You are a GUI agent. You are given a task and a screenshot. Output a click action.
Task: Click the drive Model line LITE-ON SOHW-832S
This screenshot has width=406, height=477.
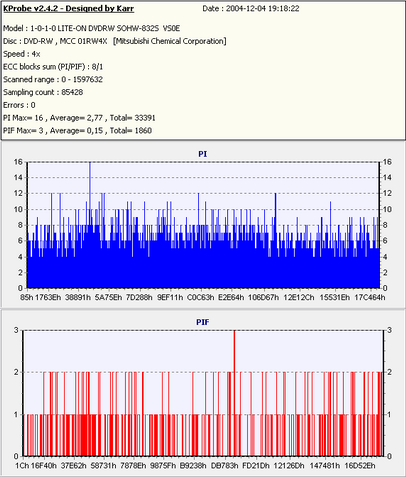coord(91,28)
